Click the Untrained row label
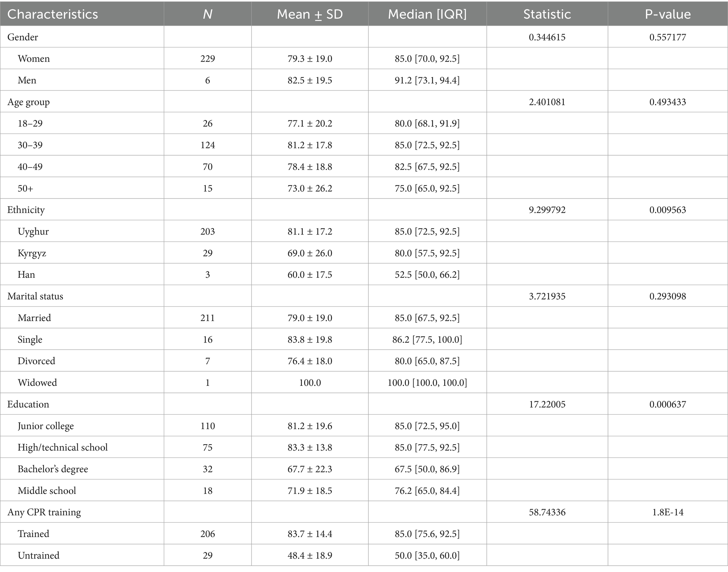This screenshot has width=728, height=572. pos(38,555)
